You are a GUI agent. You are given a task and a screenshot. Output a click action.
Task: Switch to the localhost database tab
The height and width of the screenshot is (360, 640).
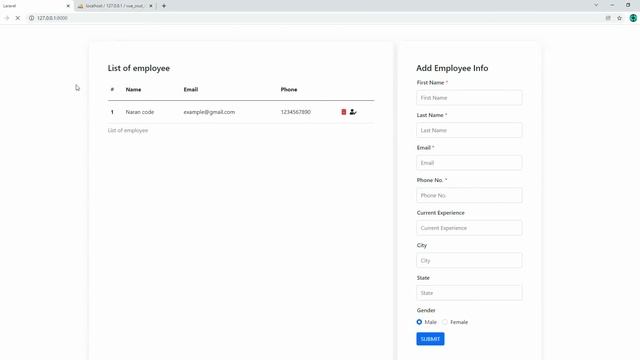pyautogui.click(x=115, y=6)
